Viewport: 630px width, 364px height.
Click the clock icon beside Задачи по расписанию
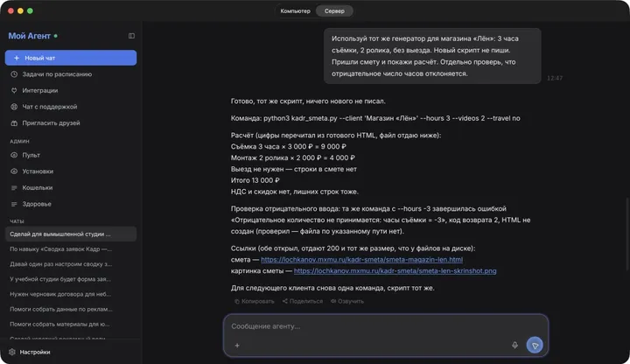point(14,74)
